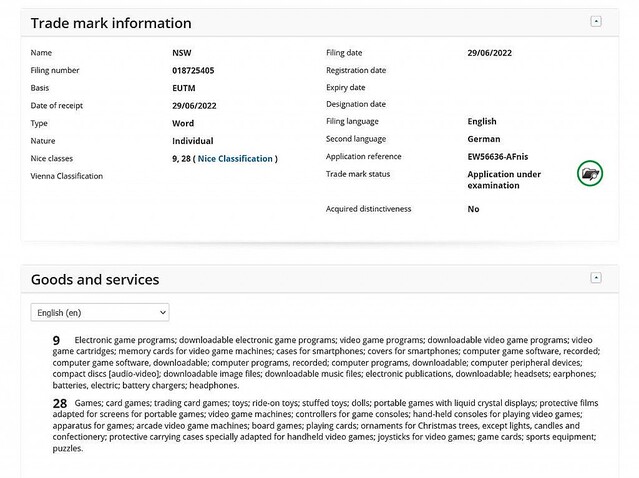639x478 pixels.
Task: Click the green trade mark status folder icon
Action: (x=590, y=174)
